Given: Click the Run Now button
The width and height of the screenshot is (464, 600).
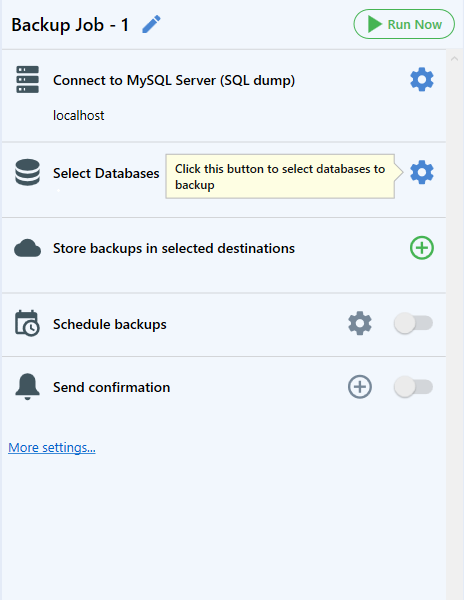Looking at the screenshot, I should (404, 24).
